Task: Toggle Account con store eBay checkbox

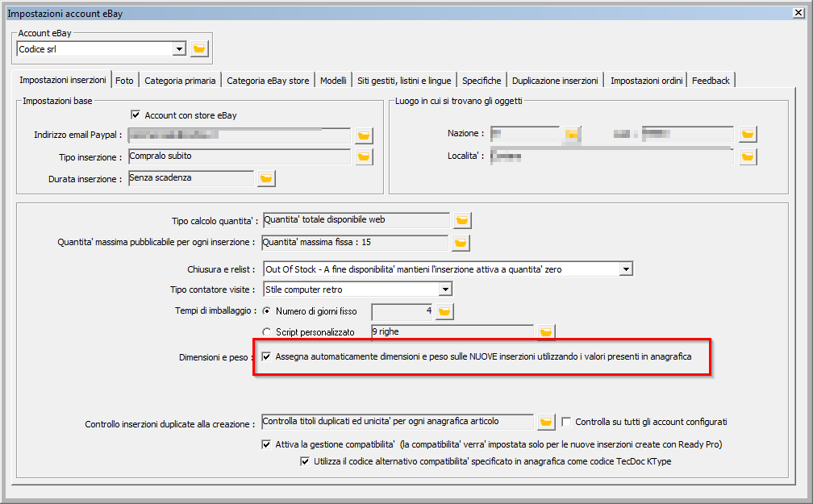Action: [x=135, y=115]
